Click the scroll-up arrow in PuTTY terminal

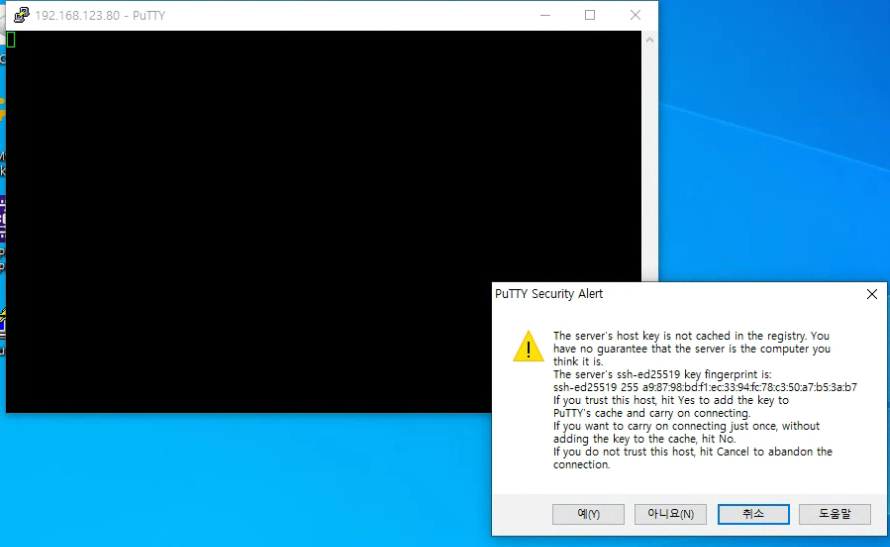tap(649, 40)
